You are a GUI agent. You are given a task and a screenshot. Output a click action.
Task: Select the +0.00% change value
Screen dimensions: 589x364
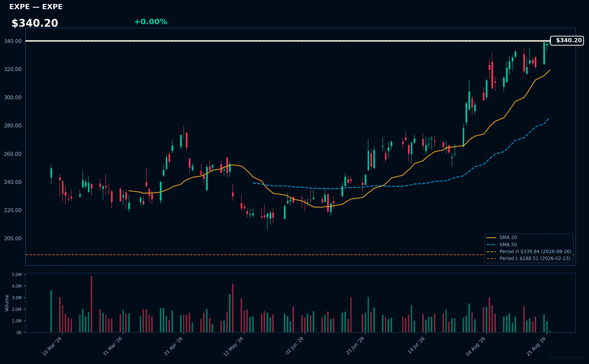click(151, 22)
